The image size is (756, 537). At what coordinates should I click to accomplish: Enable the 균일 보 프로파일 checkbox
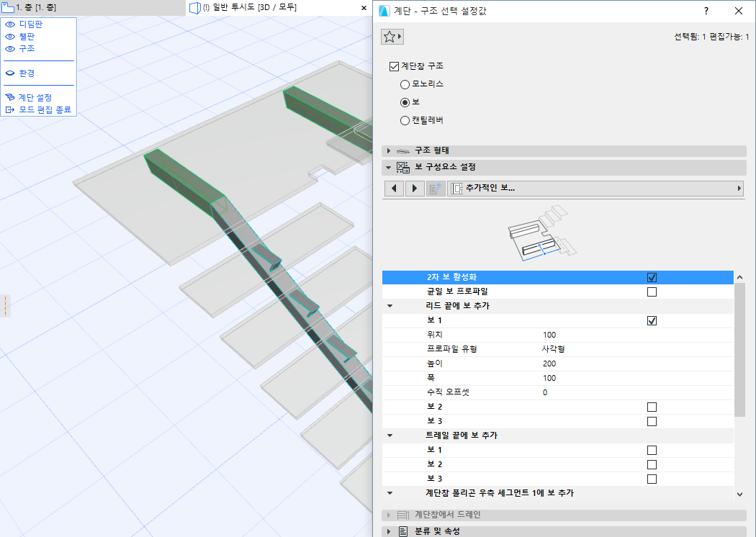click(x=652, y=292)
